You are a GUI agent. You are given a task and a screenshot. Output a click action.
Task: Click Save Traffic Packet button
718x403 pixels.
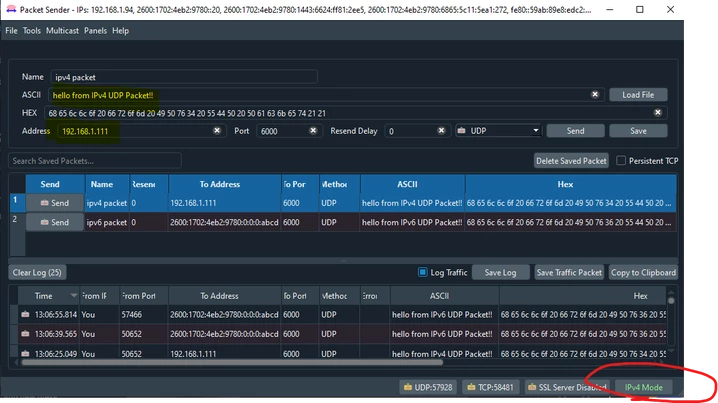(569, 272)
